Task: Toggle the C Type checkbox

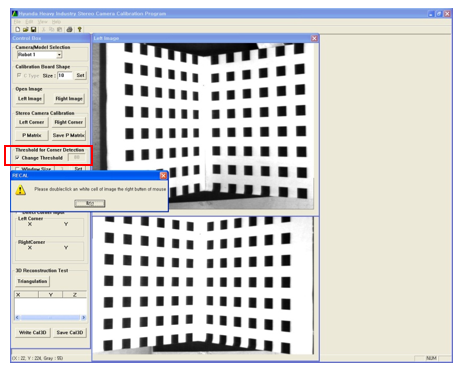Action: tap(19, 75)
